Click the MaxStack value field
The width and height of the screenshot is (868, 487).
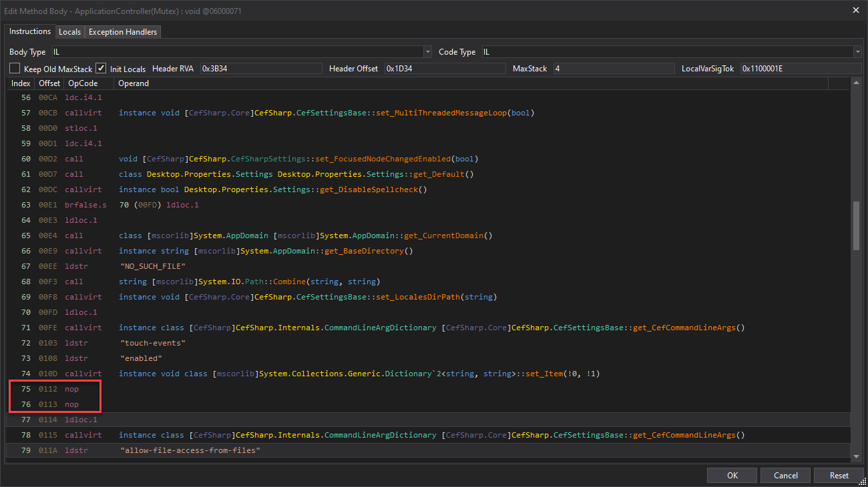tap(613, 68)
